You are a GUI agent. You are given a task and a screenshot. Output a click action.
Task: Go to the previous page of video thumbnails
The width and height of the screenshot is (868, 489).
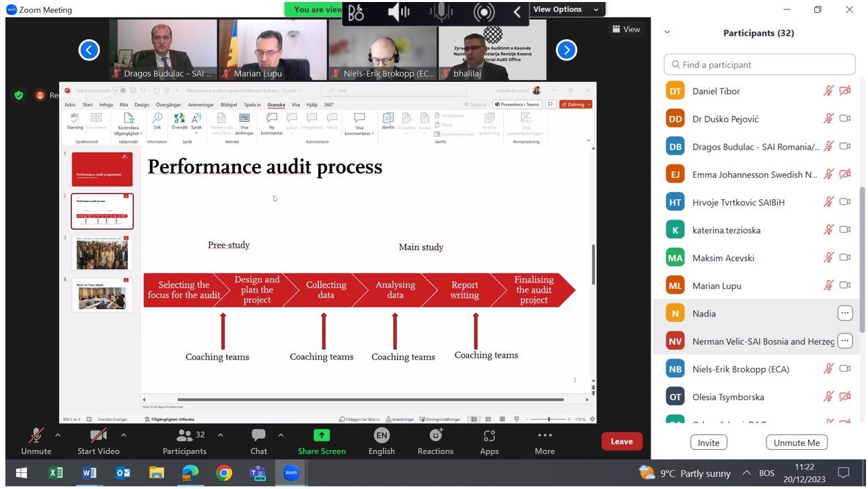coord(89,50)
